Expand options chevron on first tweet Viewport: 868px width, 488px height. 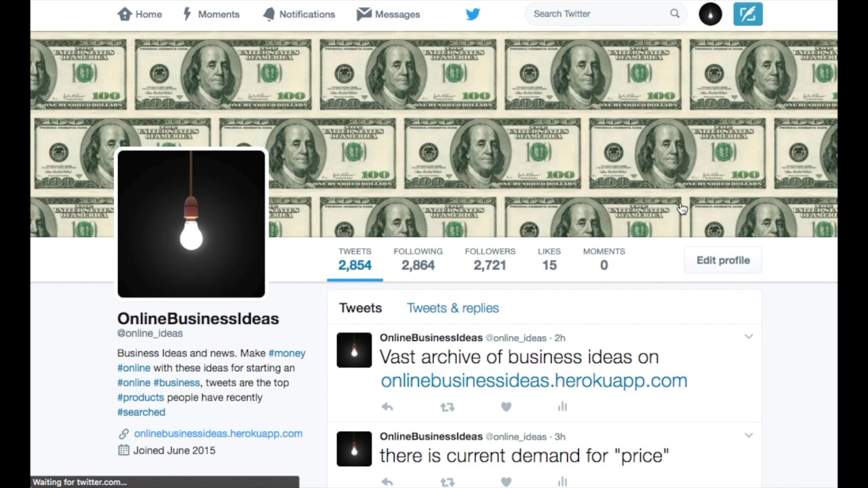pyautogui.click(x=749, y=337)
